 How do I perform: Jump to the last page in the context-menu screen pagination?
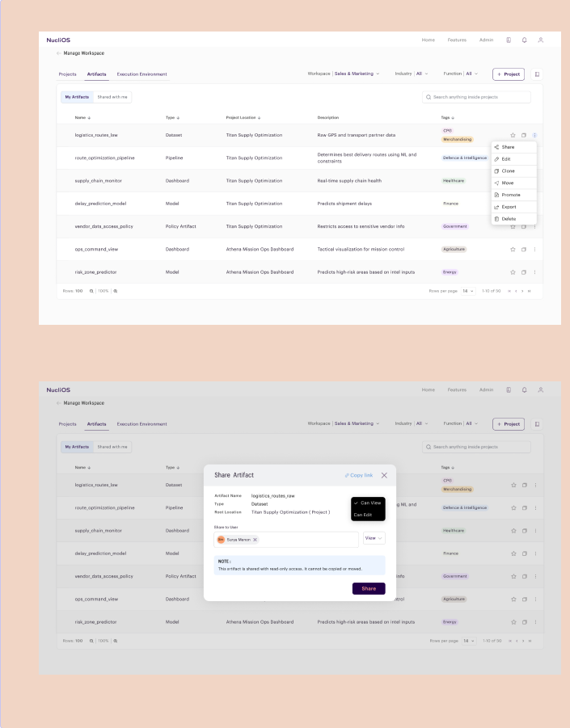click(x=529, y=291)
